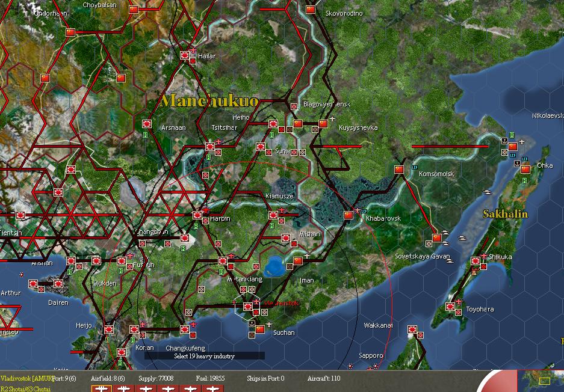Select the Japanese base at Tsitsihar

click(x=210, y=147)
